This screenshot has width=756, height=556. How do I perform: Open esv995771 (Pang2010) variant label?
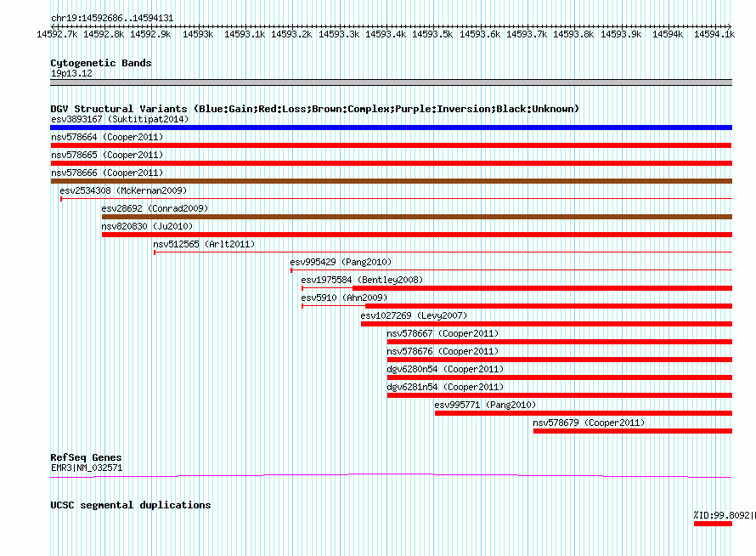[x=485, y=405]
